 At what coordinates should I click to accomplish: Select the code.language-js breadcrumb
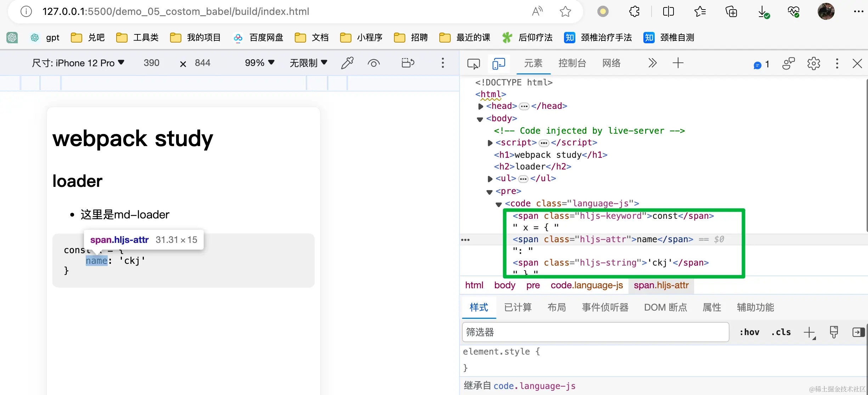pyautogui.click(x=587, y=285)
